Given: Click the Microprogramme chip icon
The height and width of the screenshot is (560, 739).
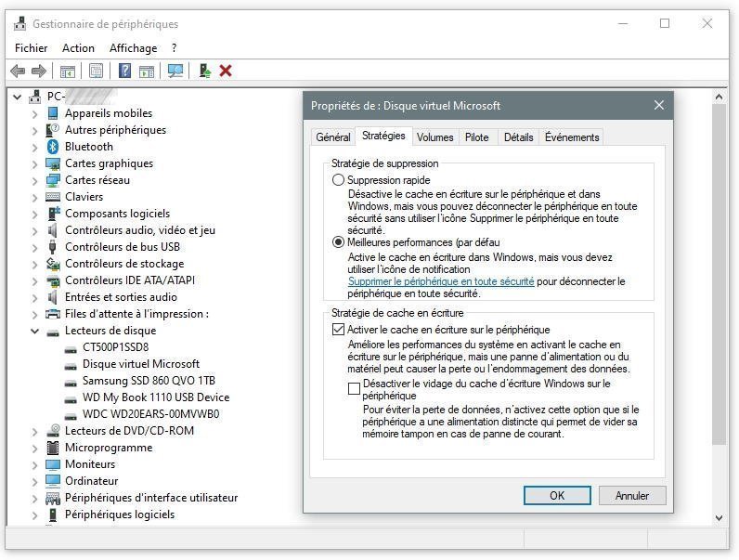Looking at the screenshot, I should point(53,448).
